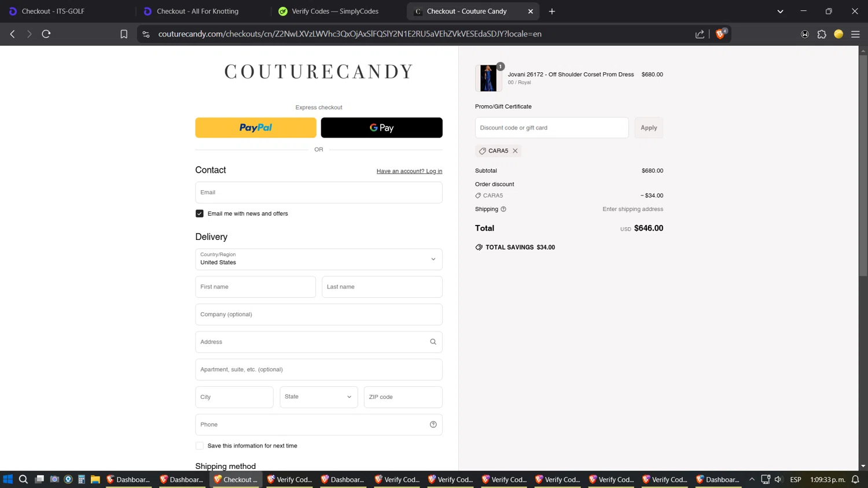Click the First name field

[256, 287]
